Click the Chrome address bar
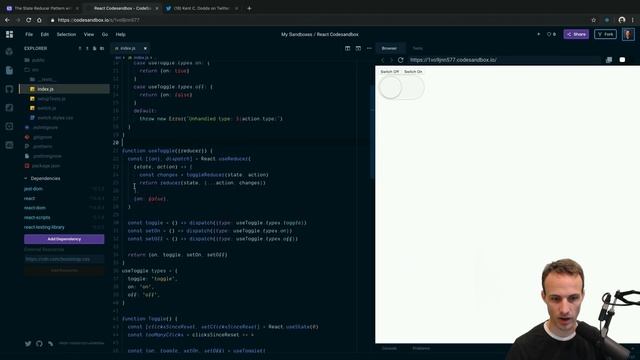The height and width of the screenshot is (360, 640). click(x=318, y=20)
